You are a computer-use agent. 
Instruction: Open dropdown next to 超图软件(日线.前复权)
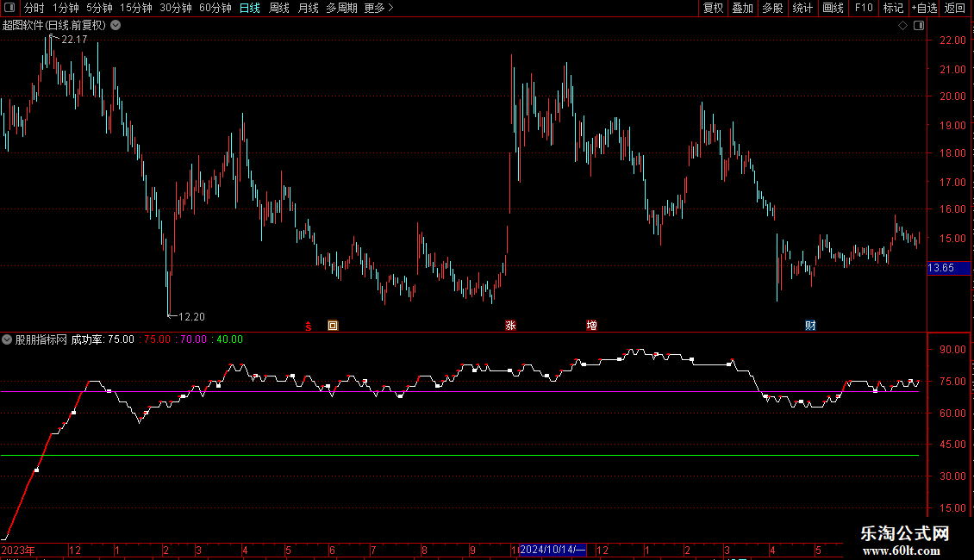point(116,26)
